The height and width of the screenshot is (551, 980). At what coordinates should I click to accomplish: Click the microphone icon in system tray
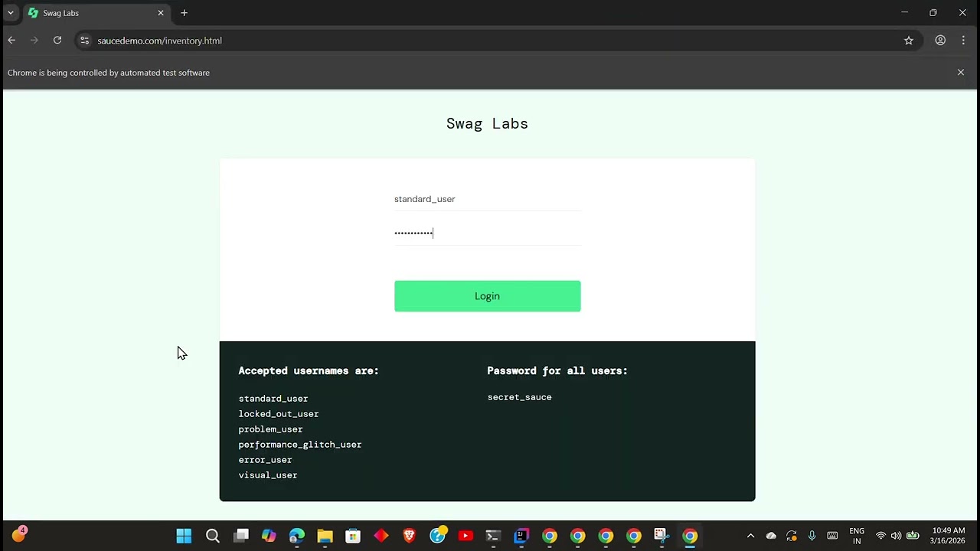(x=812, y=536)
